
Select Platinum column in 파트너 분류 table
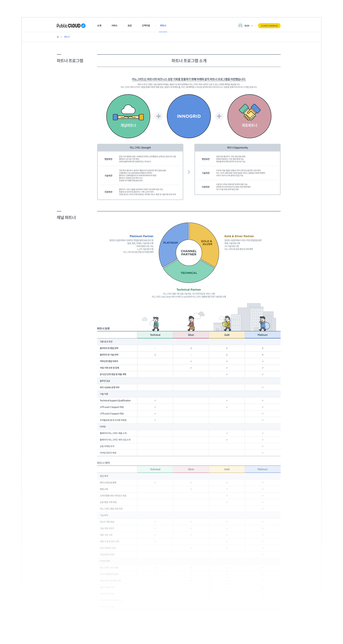tap(262, 335)
